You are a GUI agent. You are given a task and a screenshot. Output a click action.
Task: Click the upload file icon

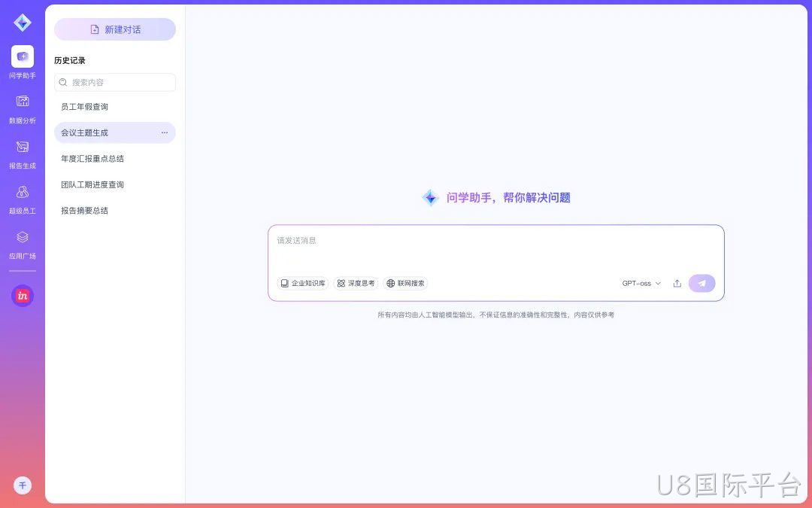677,284
